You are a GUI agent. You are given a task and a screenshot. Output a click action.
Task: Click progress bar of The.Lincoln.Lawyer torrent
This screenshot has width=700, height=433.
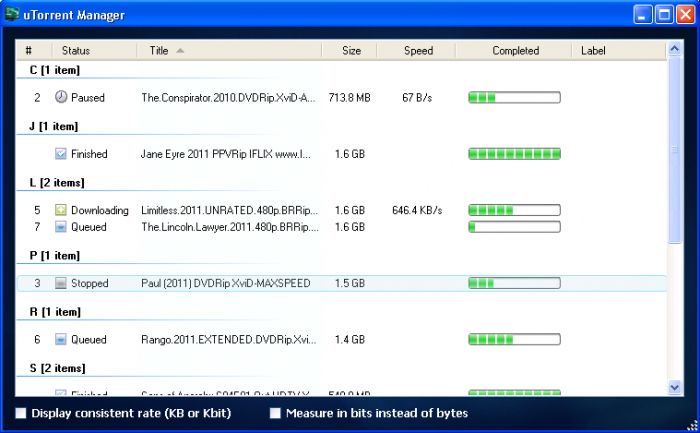click(x=514, y=227)
